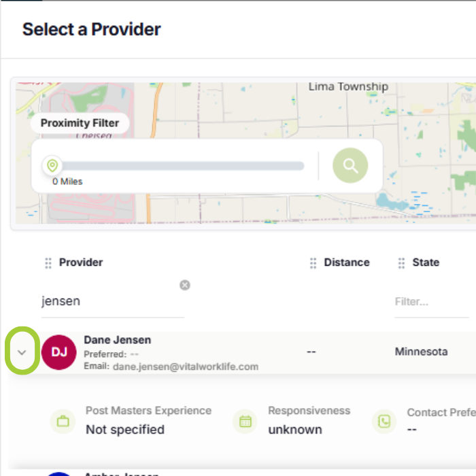Click the Responsiveness calendar icon
476x476 pixels.
[245, 422]
